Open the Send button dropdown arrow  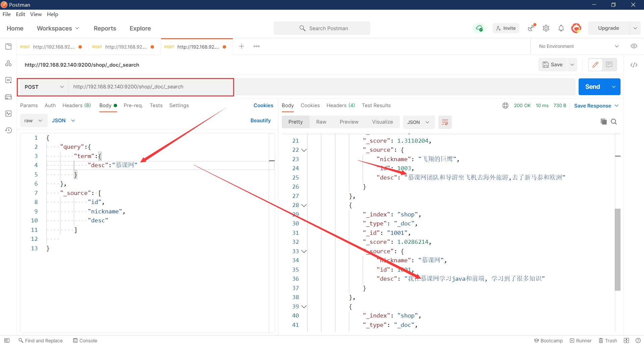613,87
